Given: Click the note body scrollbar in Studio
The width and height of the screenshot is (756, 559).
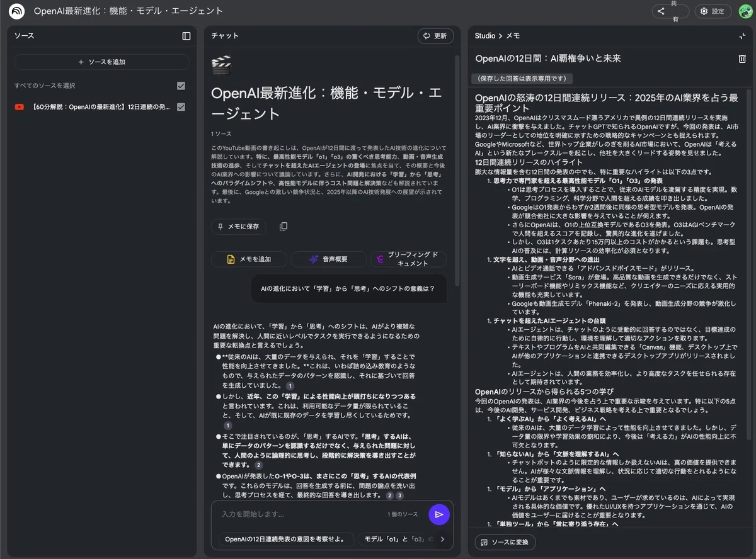Looking at the screenshot, I should (748, 264).
